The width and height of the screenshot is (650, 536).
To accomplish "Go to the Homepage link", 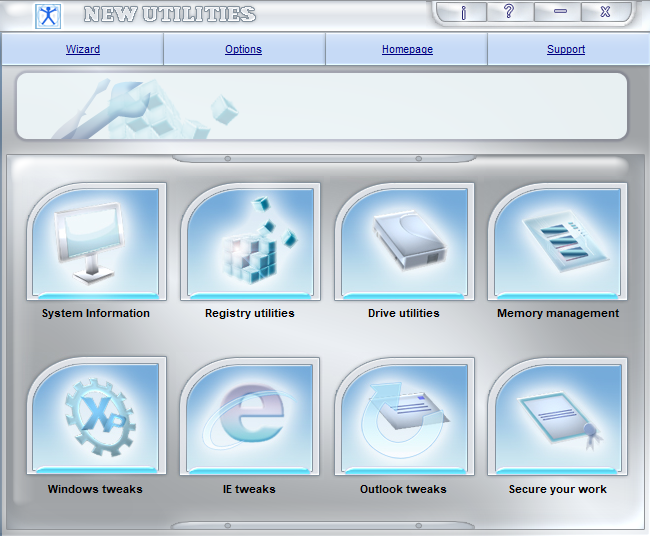I will pyautogui.click(x=407, y=49).
